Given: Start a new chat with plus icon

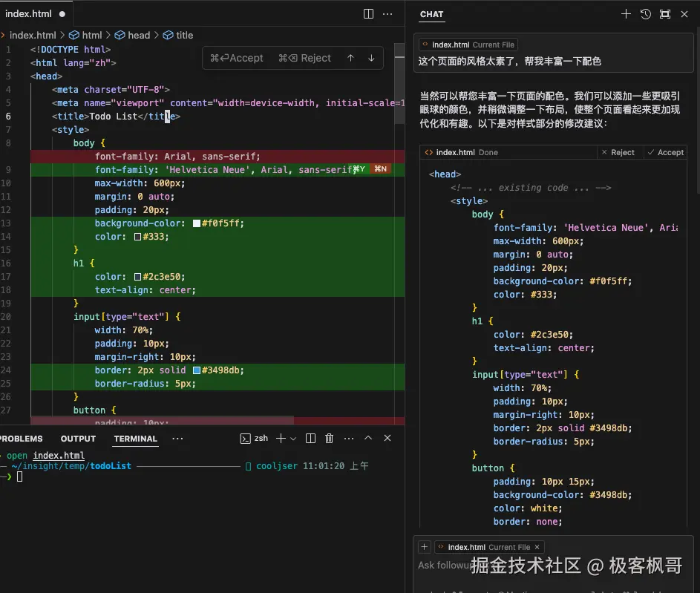Looking at the screenshot, I should click(626, 14).
